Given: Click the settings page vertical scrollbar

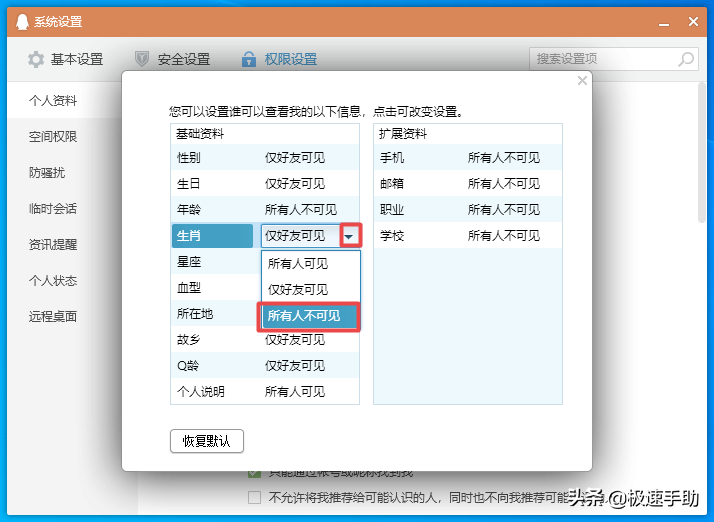Looking at the screenshot, I should pyautogui.click(x=703, y=153).
